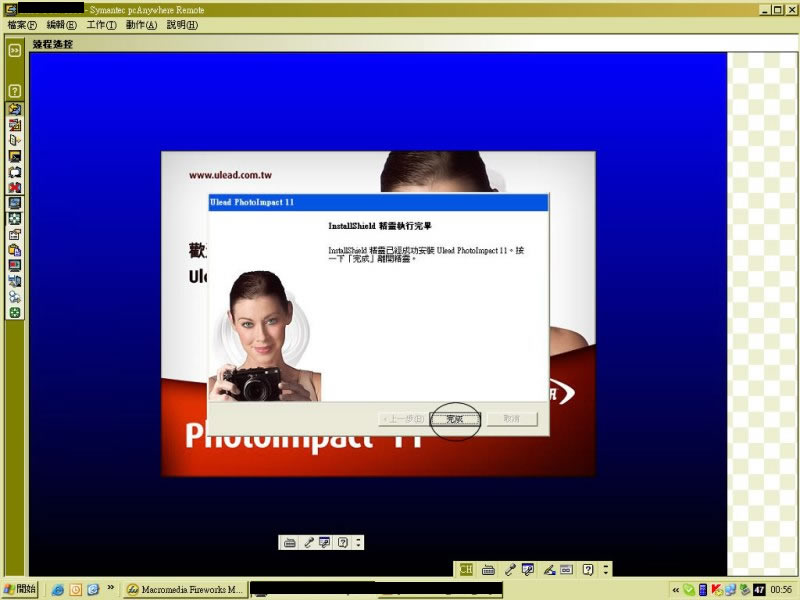Click the window-tool icon on the remote floating language bar
The width and height of the screenshot is (800, 600).
pos(324,542)
